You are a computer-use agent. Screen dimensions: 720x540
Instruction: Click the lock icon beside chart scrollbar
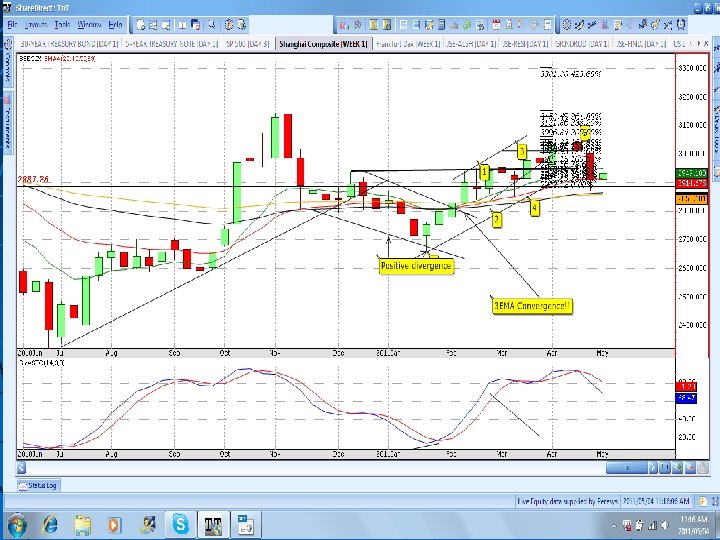tap(703, 468)
